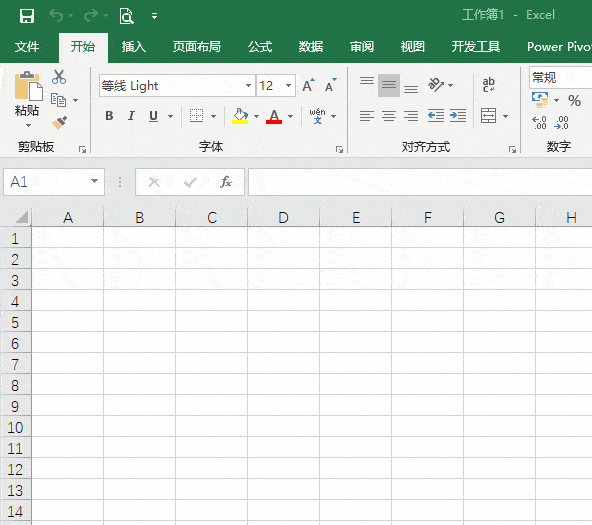Open the font name dropdown
Screen dimensions: 592x525
point(248,85)
